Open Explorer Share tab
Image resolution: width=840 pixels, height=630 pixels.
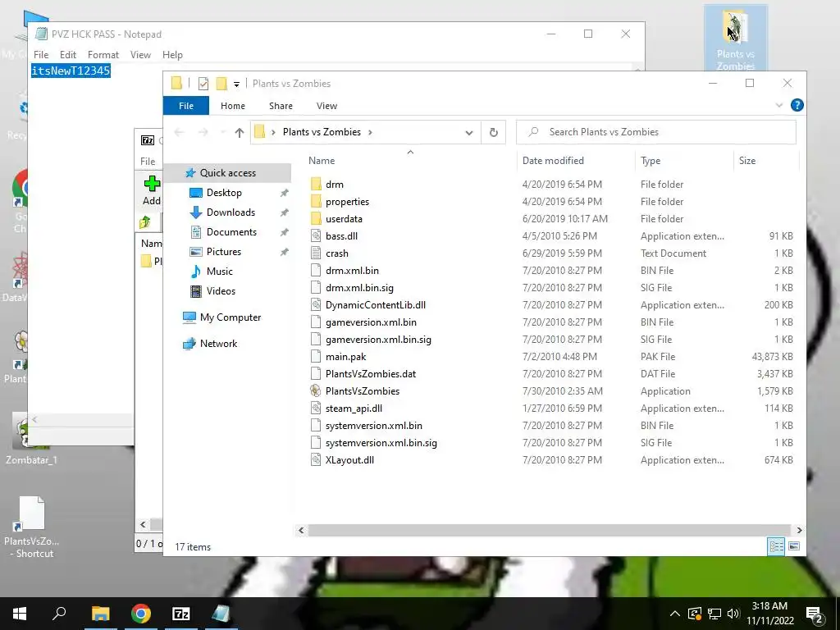(281, 106)
